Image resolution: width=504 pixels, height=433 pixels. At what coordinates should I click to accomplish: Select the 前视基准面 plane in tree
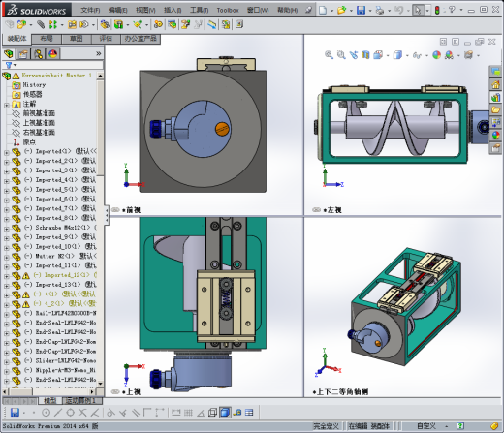point(39,113)
